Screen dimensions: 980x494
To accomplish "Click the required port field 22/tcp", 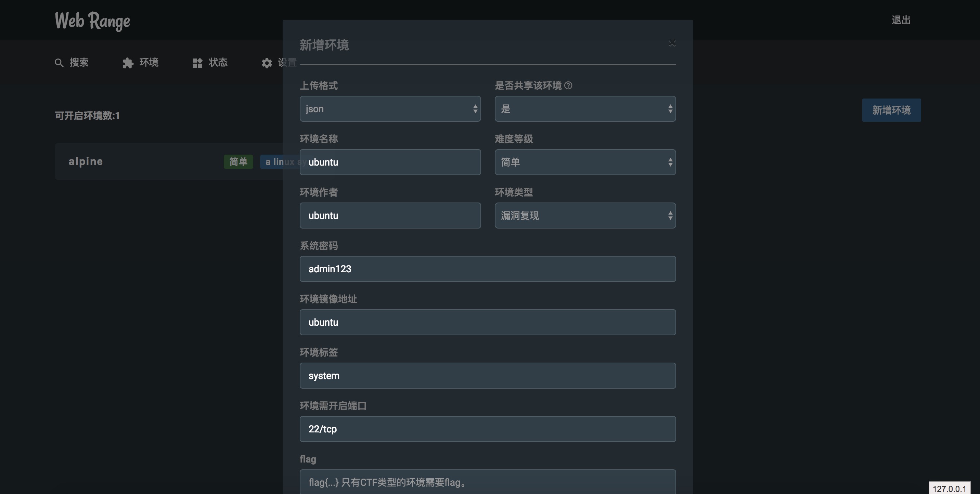I will pos(487,429).
